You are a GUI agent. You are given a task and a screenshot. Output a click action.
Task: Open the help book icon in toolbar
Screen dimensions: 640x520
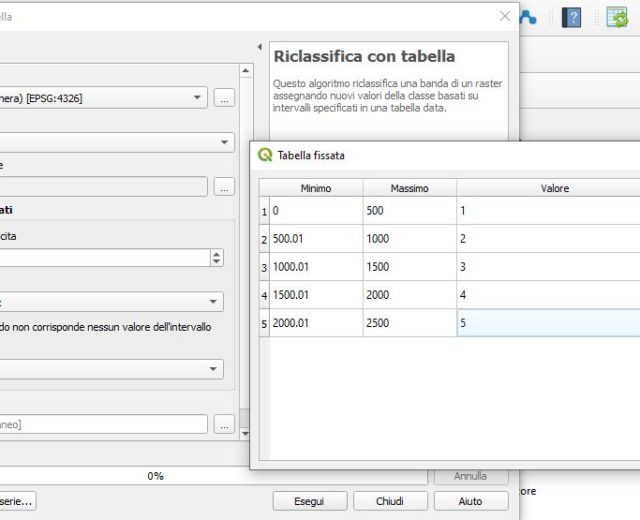[x=572, y=17]
